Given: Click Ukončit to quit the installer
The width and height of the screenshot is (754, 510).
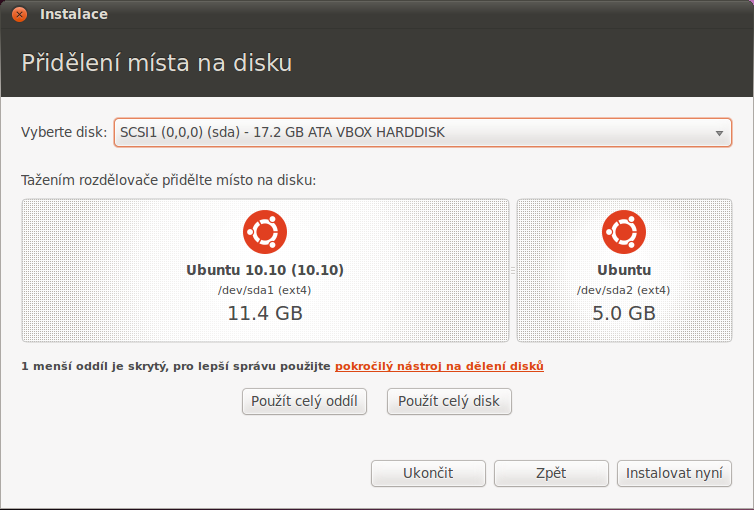Looking at the screenshot, I should 428,473.
